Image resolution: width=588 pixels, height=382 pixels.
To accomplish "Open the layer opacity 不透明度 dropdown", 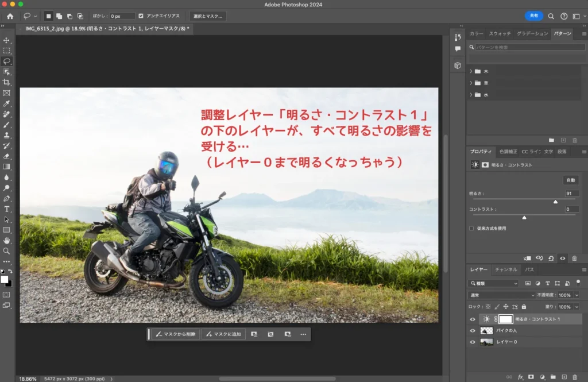I will tap(577, 295).
